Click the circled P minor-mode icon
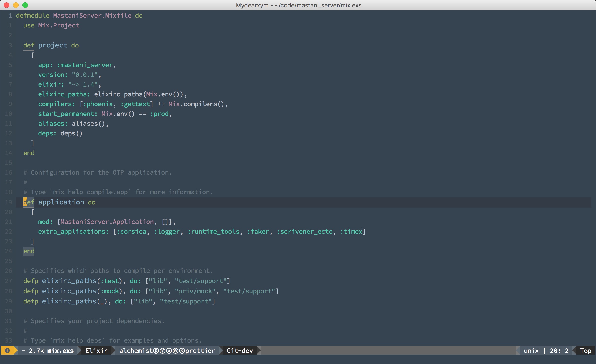596x364 pixels. 156,351
